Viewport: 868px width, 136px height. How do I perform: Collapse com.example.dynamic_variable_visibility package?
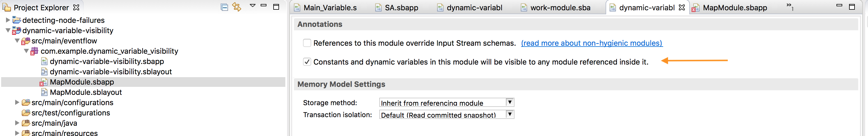26,51
